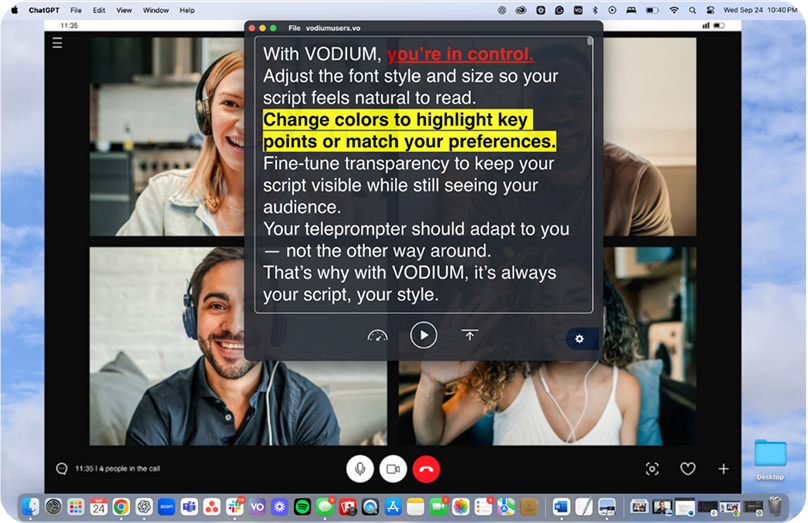Launch Zoom from the dock
Image resolution: width=808 pixels, height=523 pixels.
coord(166,508)
